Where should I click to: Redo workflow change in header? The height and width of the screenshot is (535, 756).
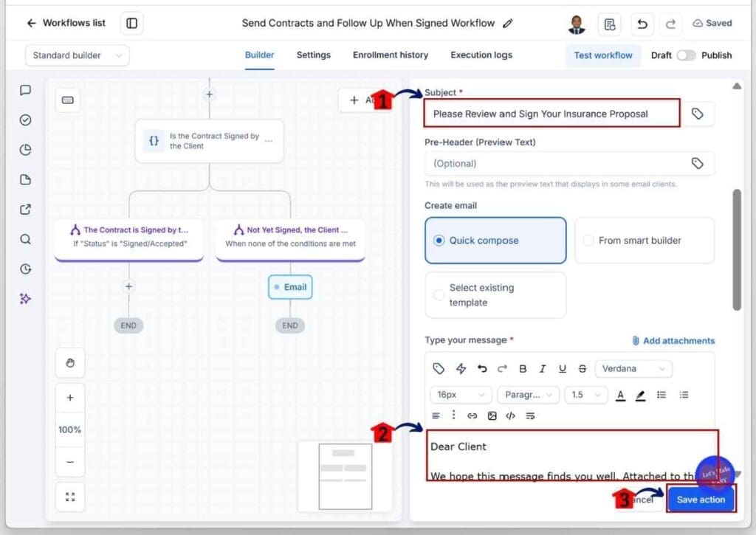[x=670, y=24]
